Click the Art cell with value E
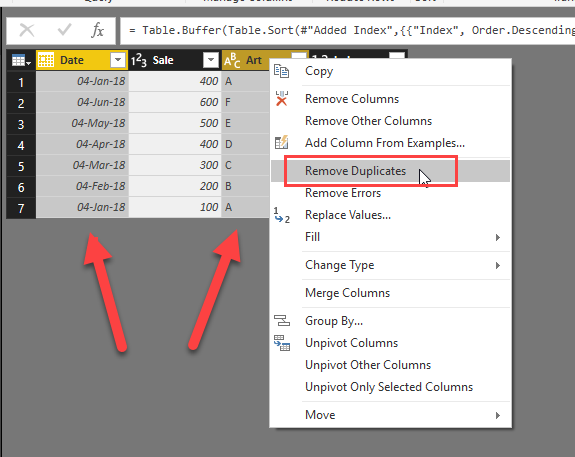This screenshot has width=575, height=457. [246, 123]
